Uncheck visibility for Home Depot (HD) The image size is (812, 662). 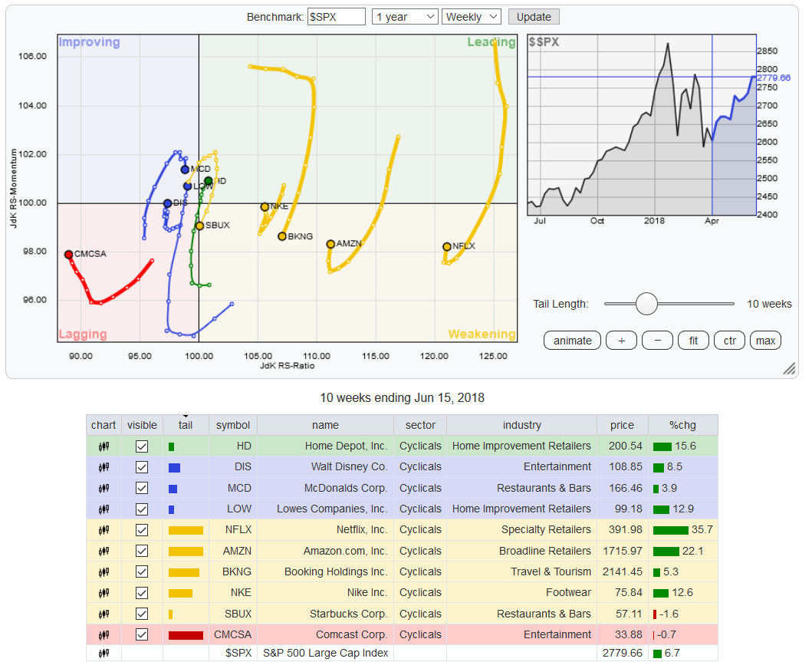[x=141, y=446]
